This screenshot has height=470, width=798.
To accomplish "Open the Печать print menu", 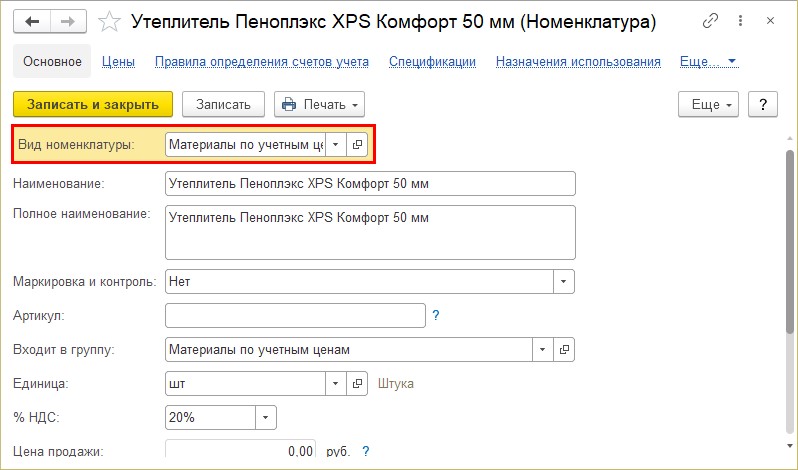I will coord(320,104).
